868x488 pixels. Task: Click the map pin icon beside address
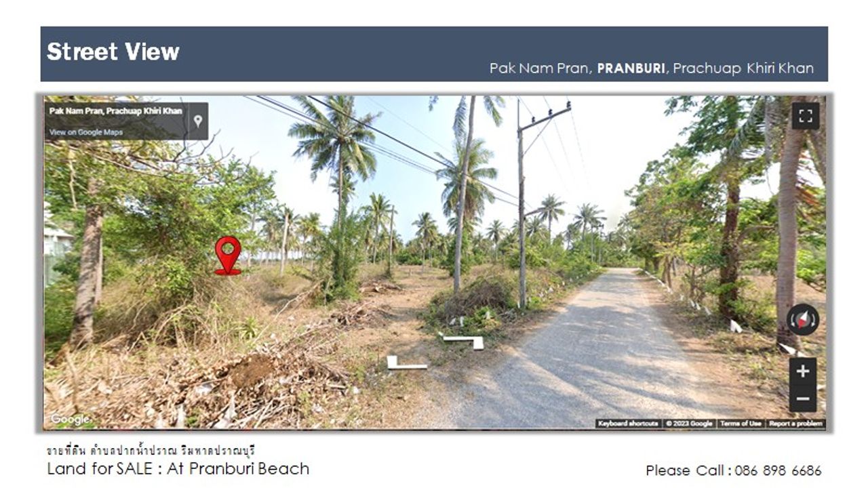coord(197,121)
